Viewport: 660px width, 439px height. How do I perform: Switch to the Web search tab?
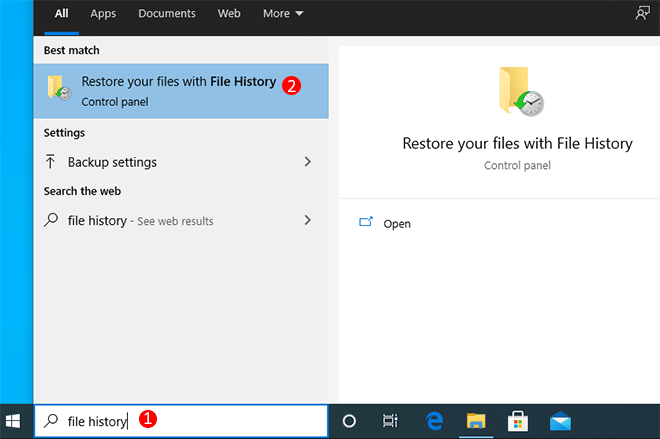point(229,13)
